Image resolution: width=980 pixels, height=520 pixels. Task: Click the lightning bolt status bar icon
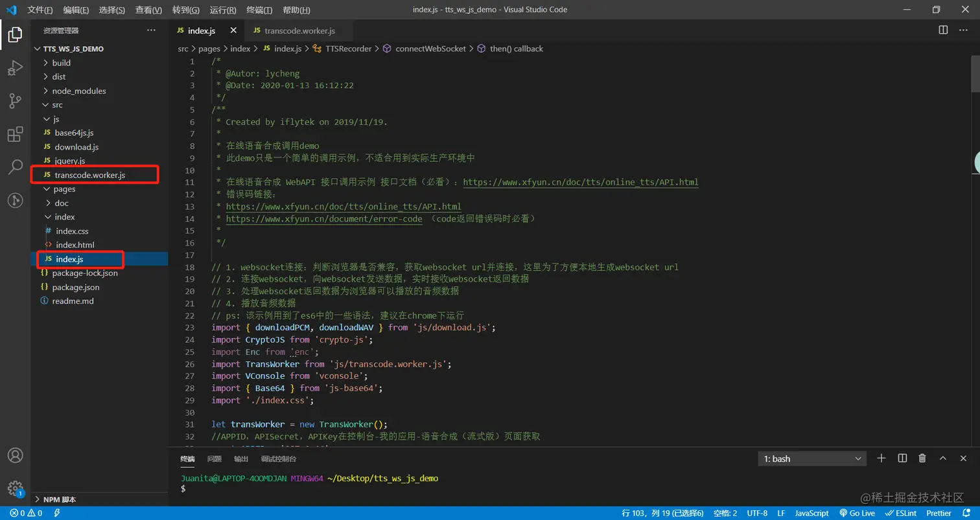tap(57, 513)
